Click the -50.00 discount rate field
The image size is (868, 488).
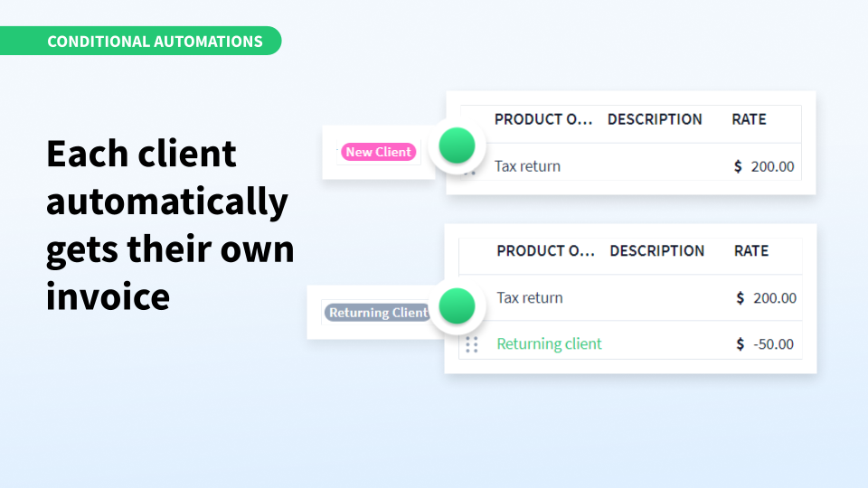click(x=772, y=343)
